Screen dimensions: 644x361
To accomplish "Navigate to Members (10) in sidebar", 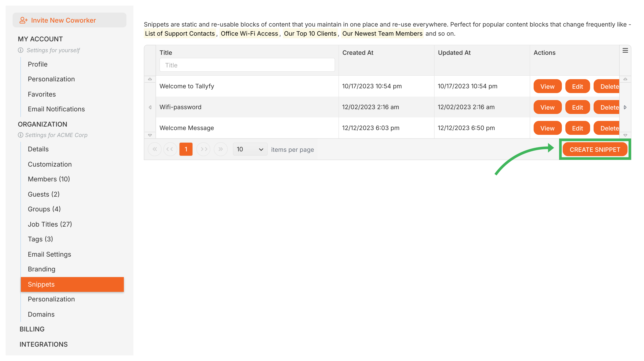I will point(49,179).
